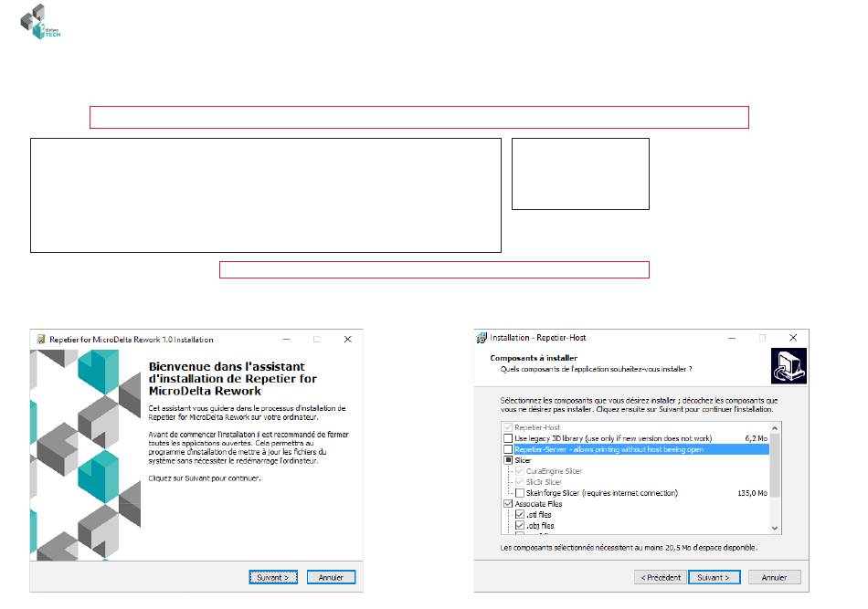868x609 pixels.
Task: Click the Repetier-Host printer logo in the installer header
Action: point(789,365)
